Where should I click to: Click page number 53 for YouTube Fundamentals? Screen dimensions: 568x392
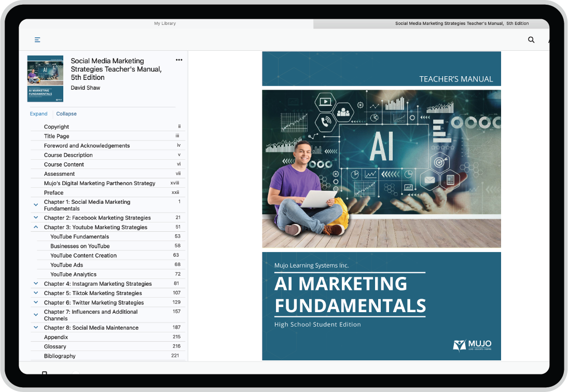tap(177, 236)
